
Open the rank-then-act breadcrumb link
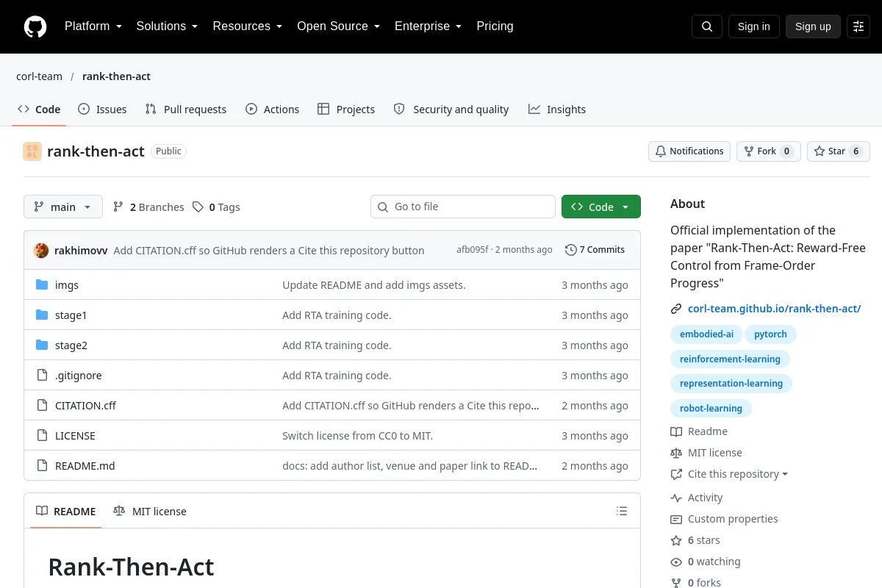[116, 76]
